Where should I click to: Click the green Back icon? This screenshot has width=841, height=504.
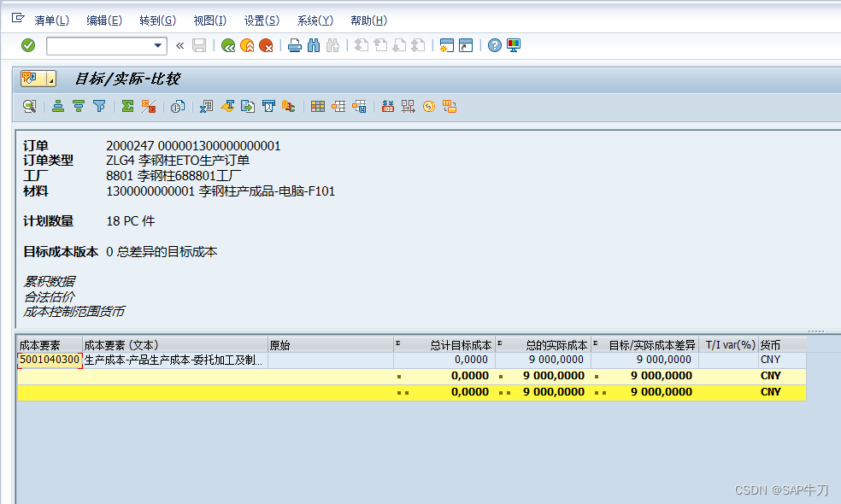tap(228, 45)
